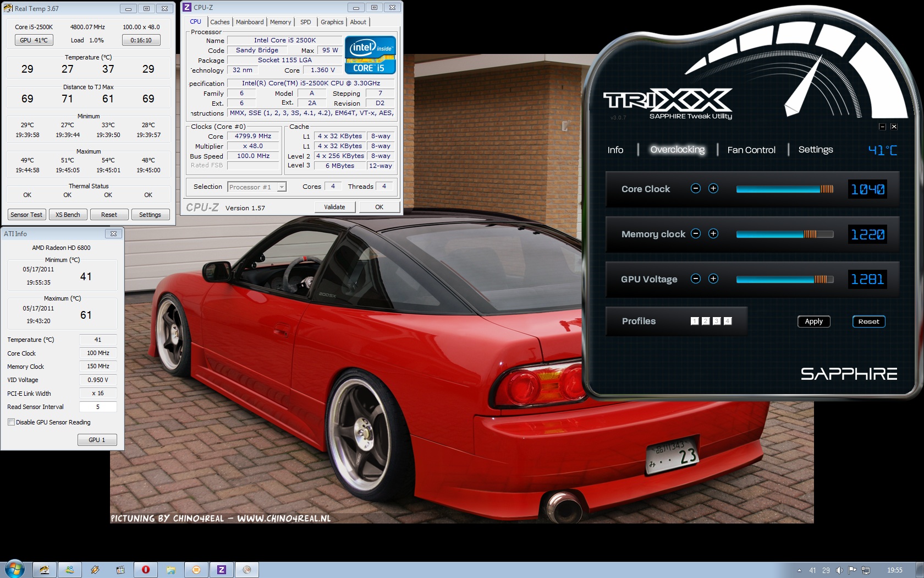
Task: Lower GPU Voltage using the minus icon
Action: [x=695, y=279]
